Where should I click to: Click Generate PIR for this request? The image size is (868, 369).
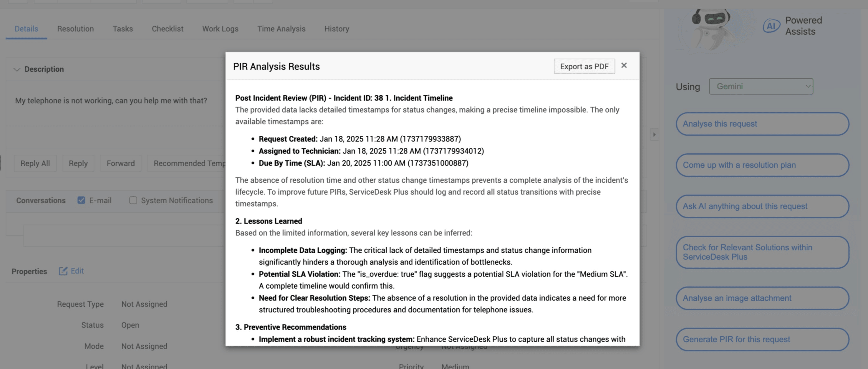762,339
